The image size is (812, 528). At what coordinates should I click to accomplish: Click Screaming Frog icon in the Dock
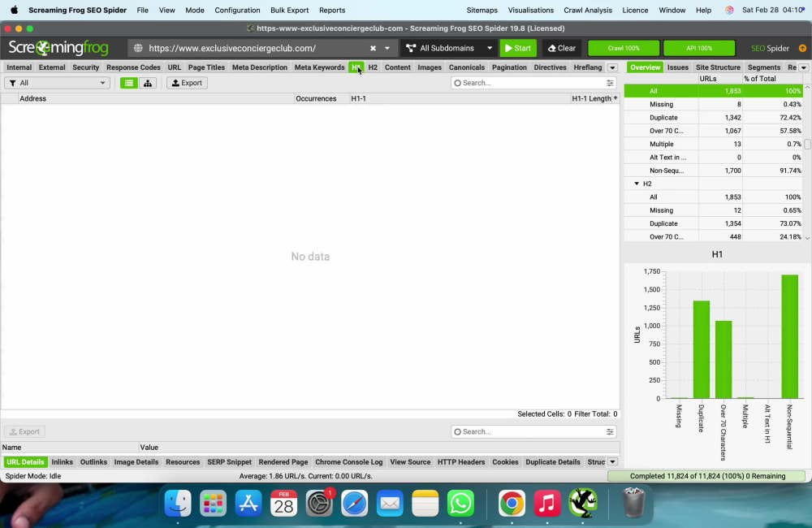(582, 503)
